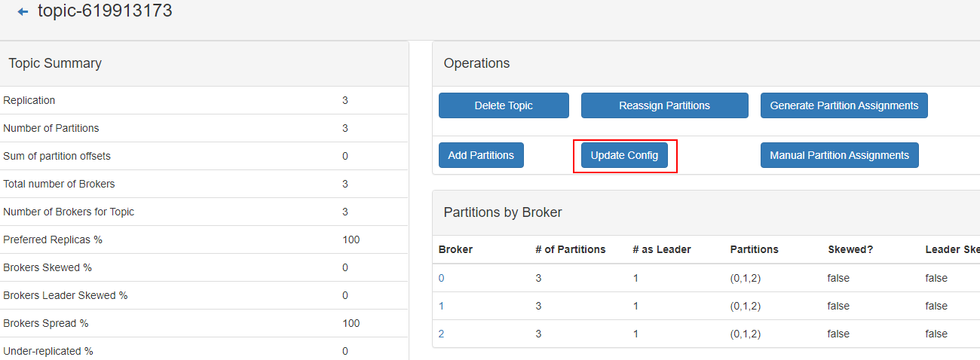The image size is (980, 360).
Task: Click the "# of Partitions" column header
Action: coord(570,249)
